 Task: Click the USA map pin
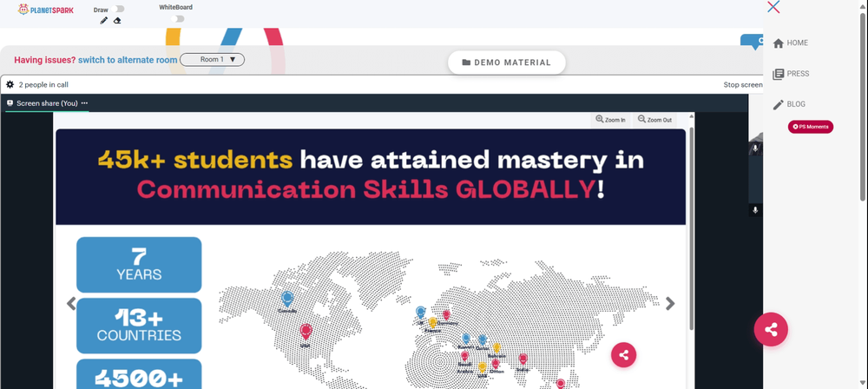[x=306, y=332]
